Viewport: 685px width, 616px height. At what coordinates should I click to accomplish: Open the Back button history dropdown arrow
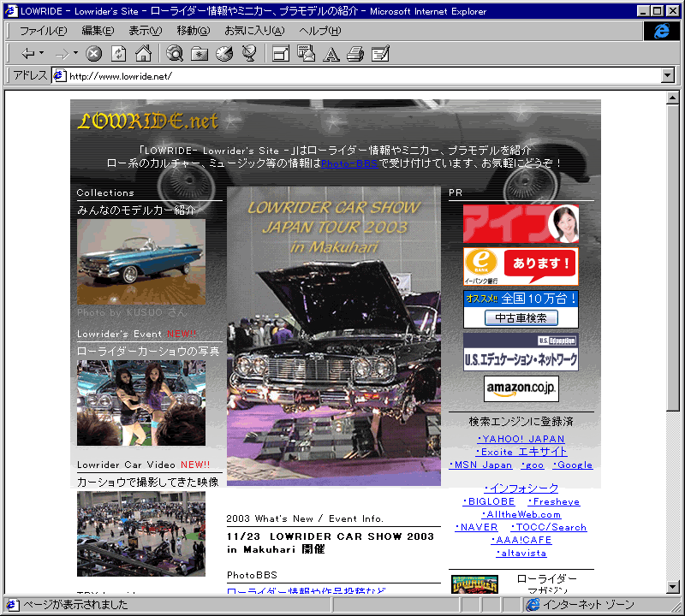click(41, 53)
